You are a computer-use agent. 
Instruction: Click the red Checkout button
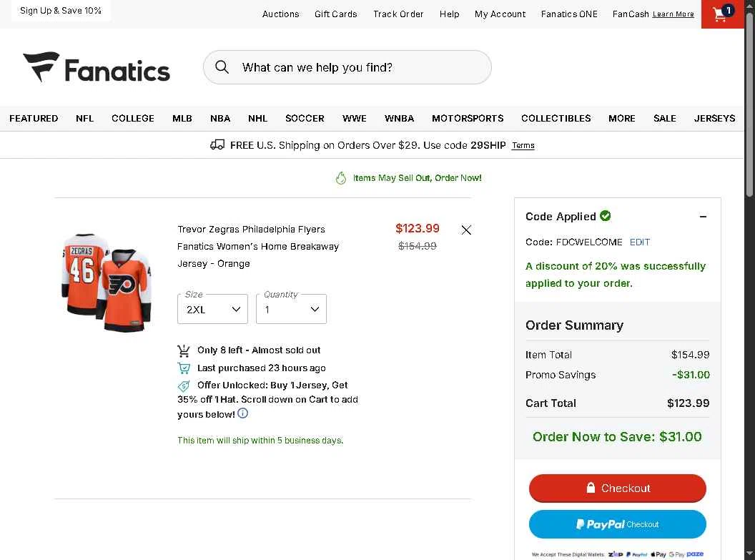tap(617, 488)
